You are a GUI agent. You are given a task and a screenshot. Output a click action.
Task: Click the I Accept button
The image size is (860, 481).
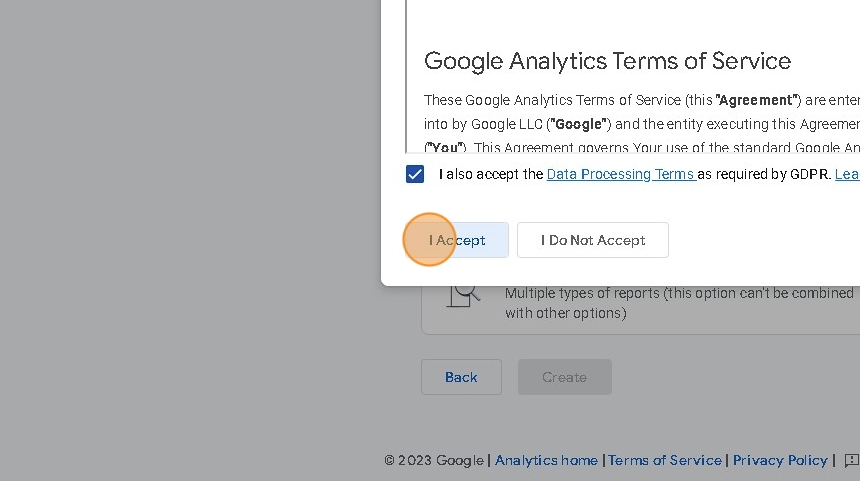[x=457, y=240]
